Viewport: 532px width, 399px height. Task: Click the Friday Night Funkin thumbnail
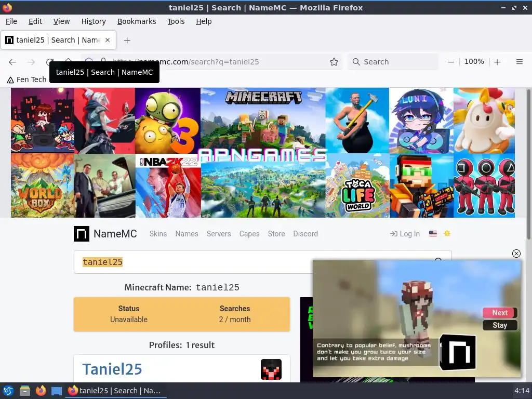(x=43, y=121)
